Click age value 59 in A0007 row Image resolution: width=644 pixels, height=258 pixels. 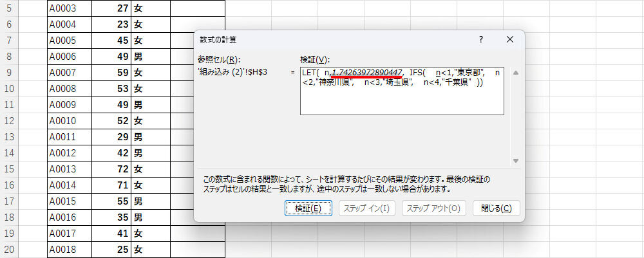pyautogui.click(x=111, y=73)
